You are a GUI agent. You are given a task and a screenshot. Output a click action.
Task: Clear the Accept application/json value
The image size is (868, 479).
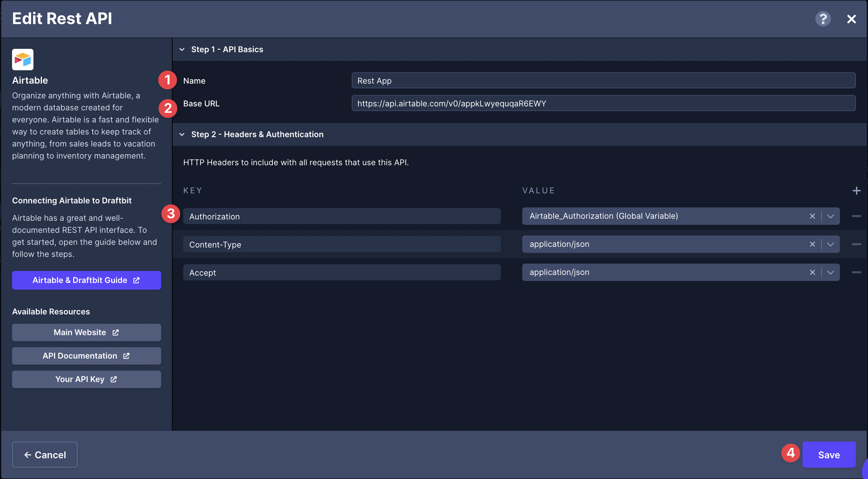812,272
